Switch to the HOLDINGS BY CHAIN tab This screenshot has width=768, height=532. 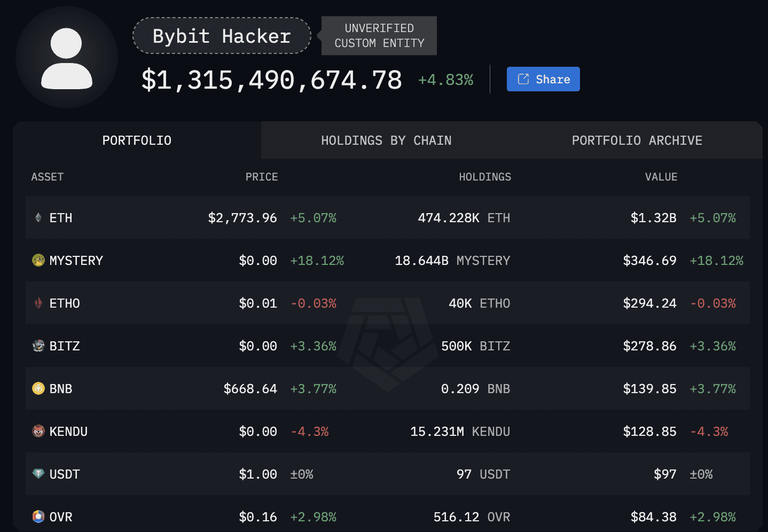[386, 140]
